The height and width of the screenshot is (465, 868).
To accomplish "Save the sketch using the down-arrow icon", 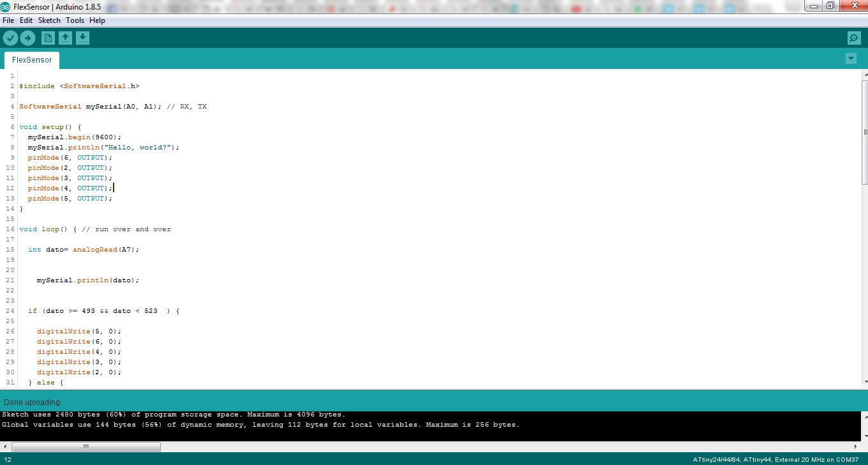I will click(82, 38).
